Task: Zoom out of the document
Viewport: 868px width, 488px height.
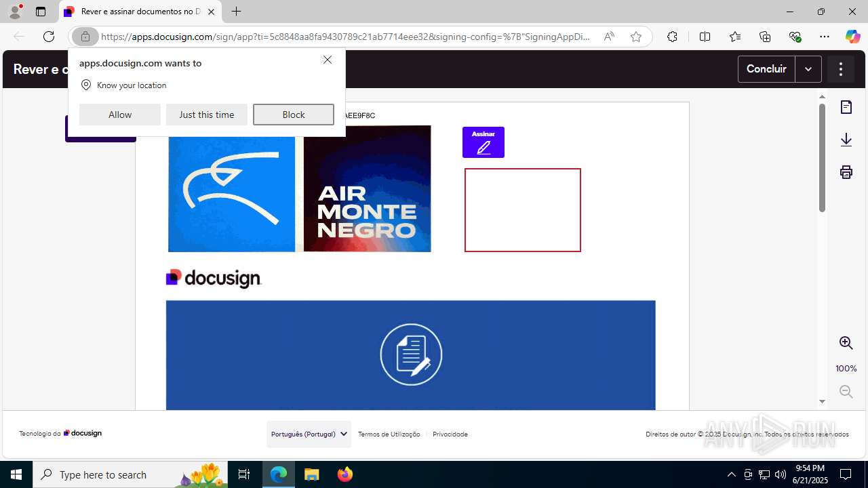Action: 846,392
